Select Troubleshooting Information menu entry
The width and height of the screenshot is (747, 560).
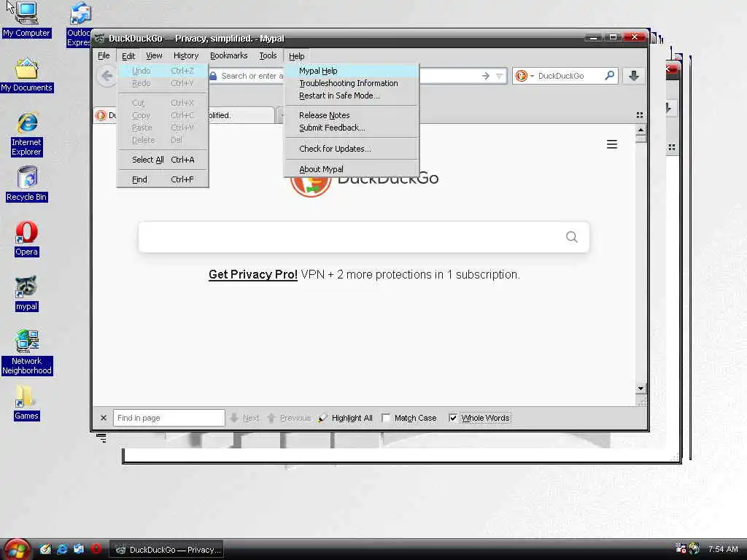point(352,83)
